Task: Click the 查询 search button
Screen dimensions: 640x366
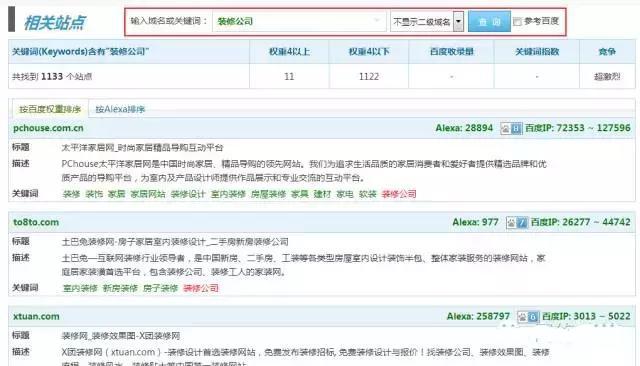Action: (489, 21)
